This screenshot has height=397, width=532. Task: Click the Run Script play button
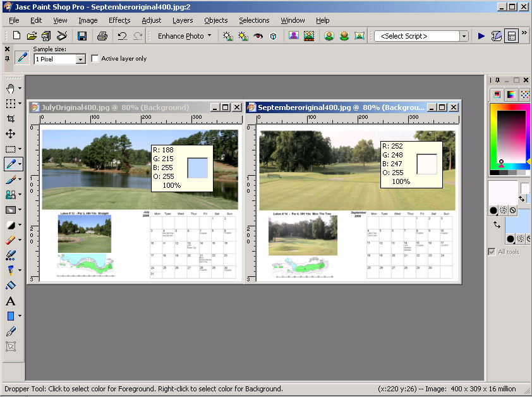481,36
